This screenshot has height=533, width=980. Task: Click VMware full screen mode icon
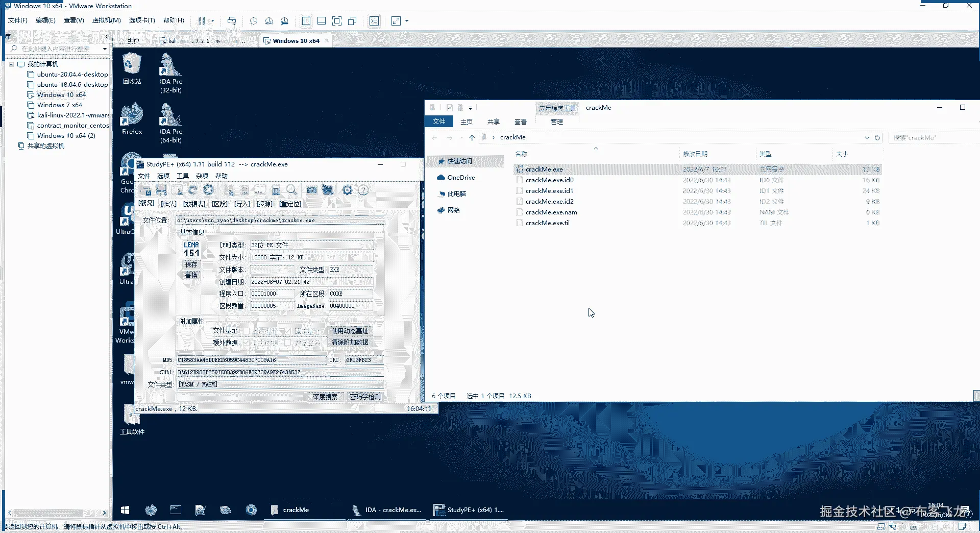(x=337, y=21)
